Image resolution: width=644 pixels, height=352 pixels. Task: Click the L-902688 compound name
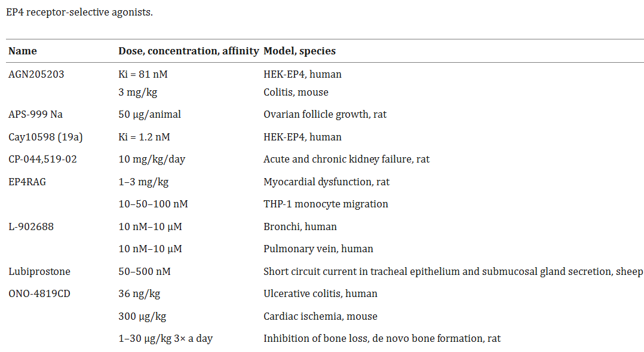[30, 226]
